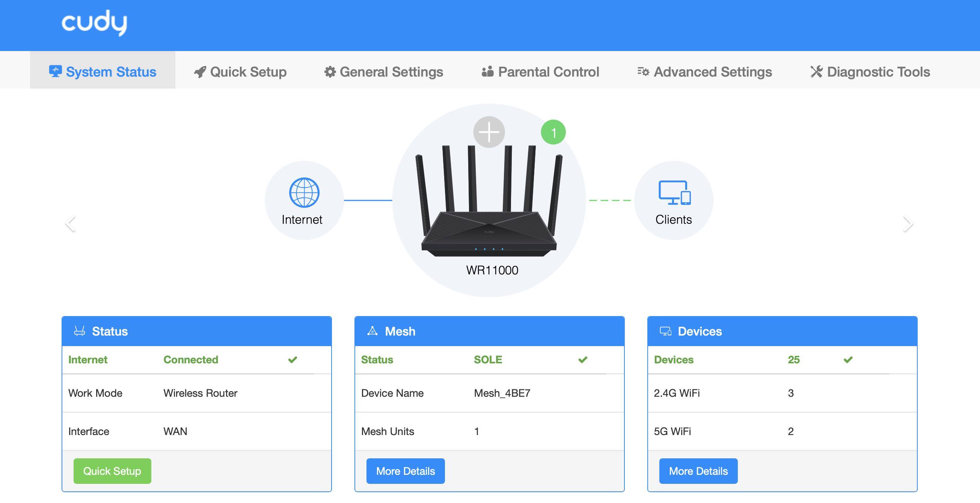The height and width of the screenshot is (503, 980).
Task: Click More Details in Devices panel
Action: coord(698,471)
